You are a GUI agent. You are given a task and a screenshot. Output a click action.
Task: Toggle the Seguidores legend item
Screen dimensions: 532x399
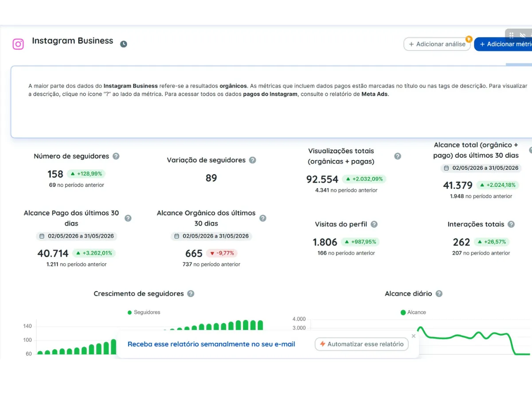(144, 312)
